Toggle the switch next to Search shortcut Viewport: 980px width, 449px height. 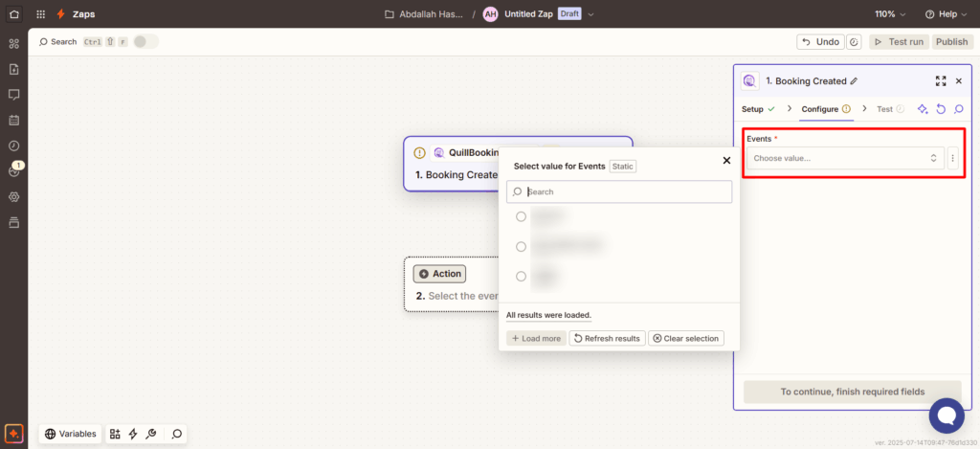pos(145,42)
